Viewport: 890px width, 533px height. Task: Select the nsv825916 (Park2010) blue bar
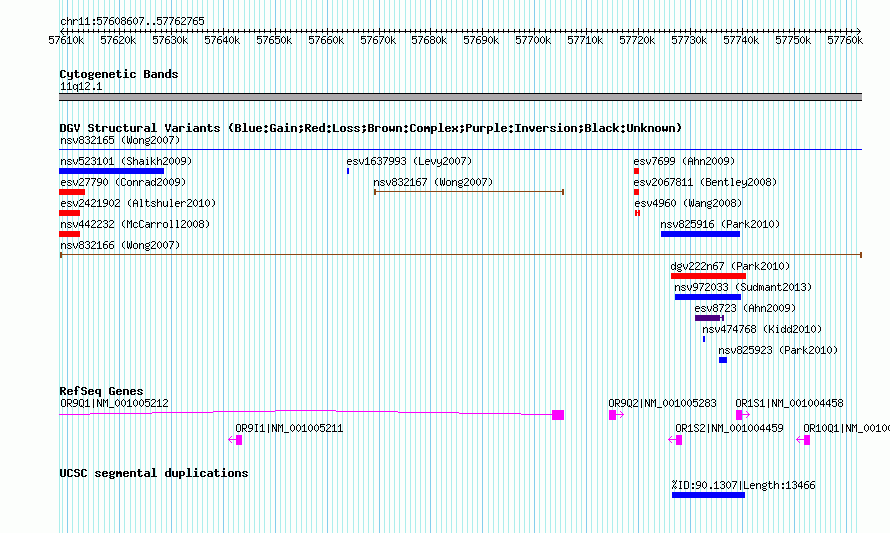coord(700,234)
